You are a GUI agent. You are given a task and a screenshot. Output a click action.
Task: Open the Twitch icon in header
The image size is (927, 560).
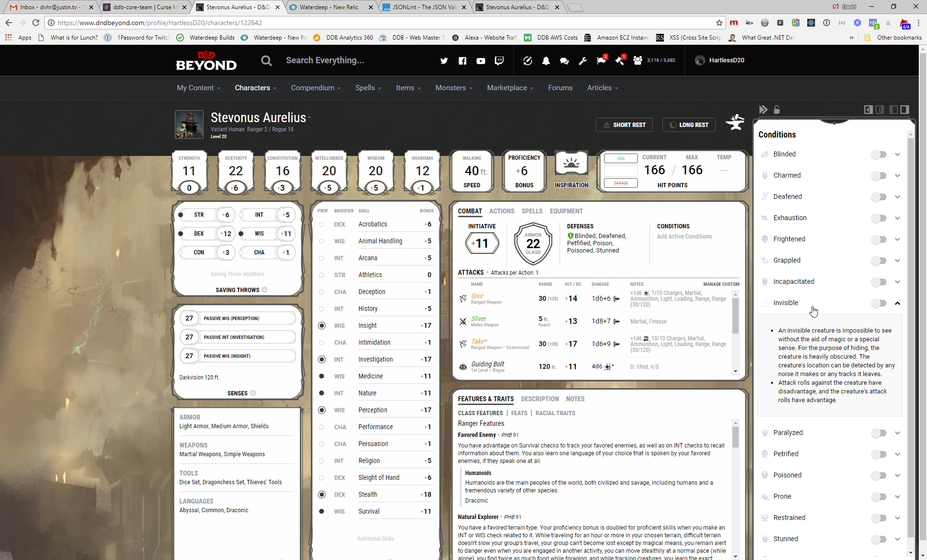tap(499, 60)
